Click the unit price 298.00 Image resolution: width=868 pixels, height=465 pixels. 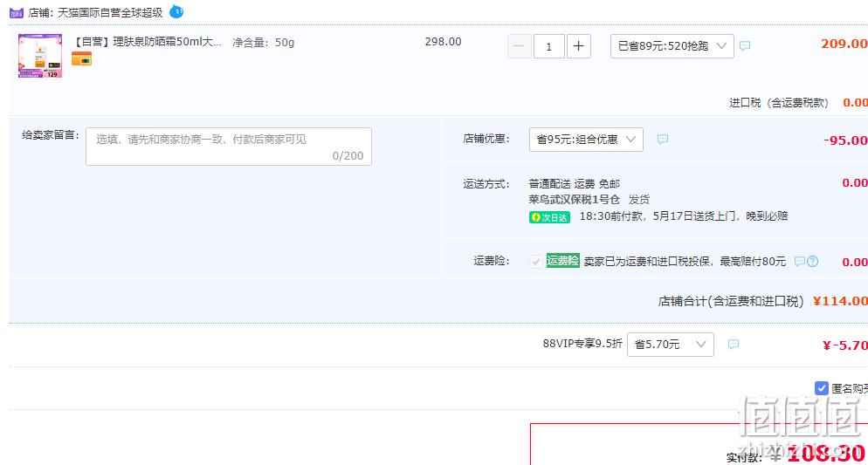pyautogui.click(x=444, y=42)
